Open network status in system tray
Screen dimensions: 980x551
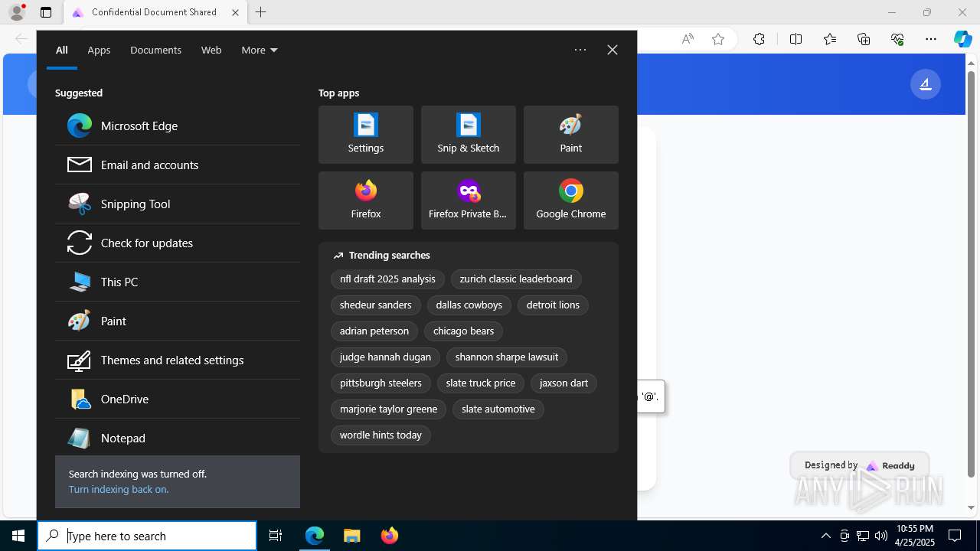point(863,536)
